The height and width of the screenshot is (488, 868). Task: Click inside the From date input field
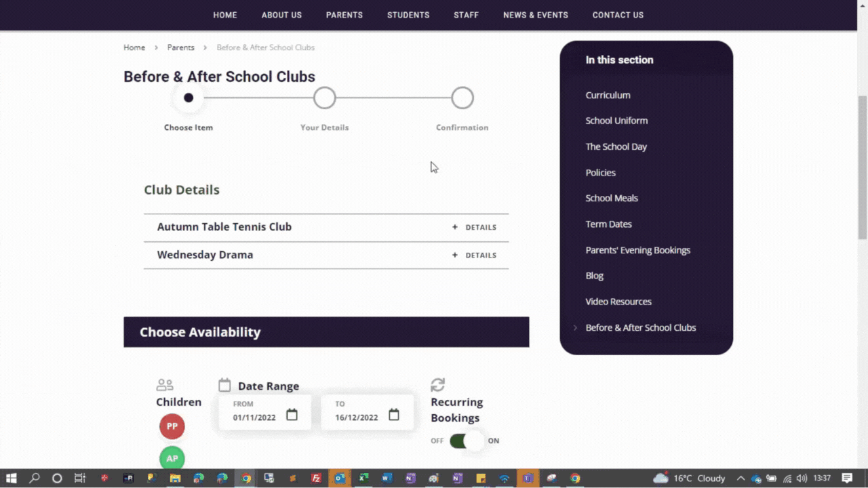[258, 417]
